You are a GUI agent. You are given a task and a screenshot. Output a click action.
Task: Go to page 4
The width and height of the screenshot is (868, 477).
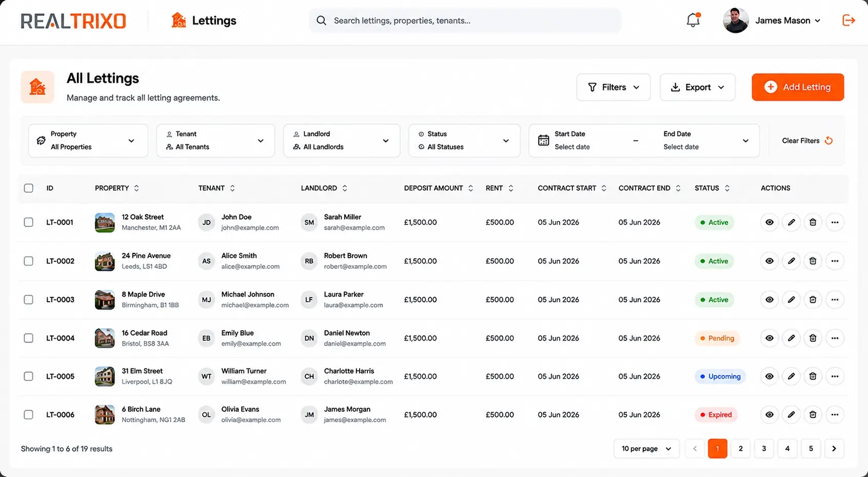[787, 449]
